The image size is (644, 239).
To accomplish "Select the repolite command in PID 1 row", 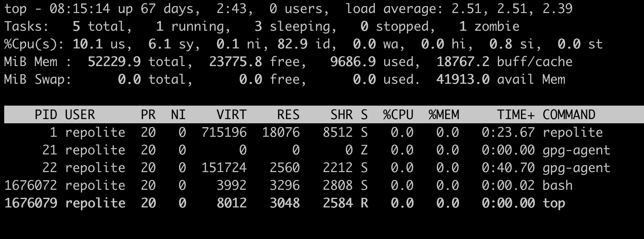I will point(573,133).
